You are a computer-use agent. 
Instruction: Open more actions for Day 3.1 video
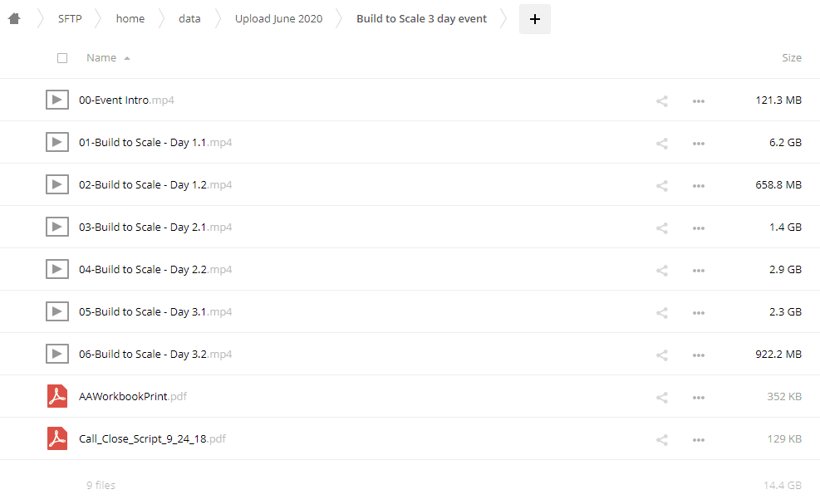(x=698, y=313)
